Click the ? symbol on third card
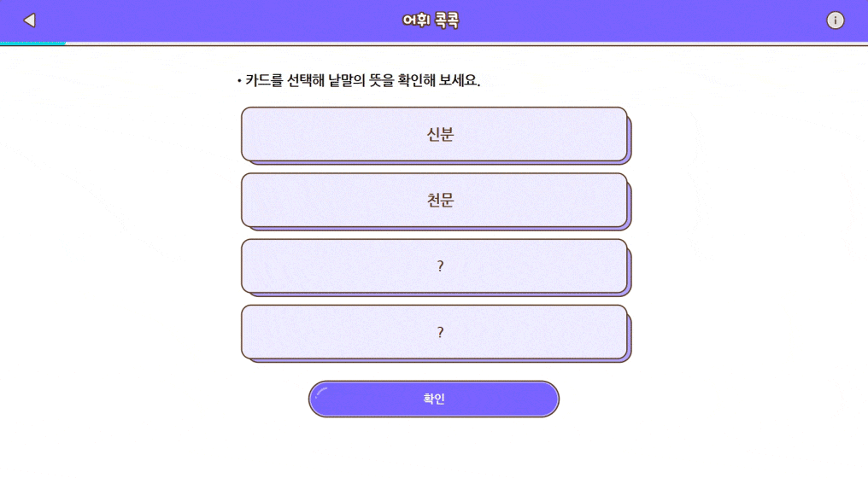868x478 pixels. (440, 266)
